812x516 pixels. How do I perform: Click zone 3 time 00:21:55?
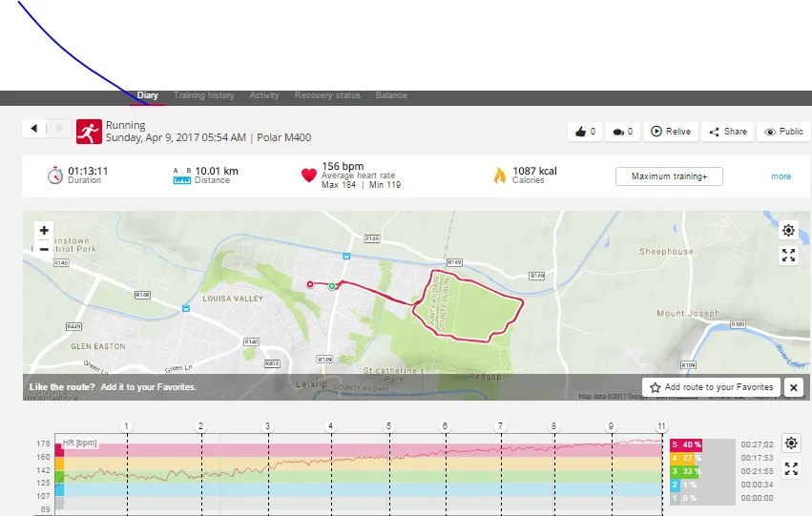point(757,471)
